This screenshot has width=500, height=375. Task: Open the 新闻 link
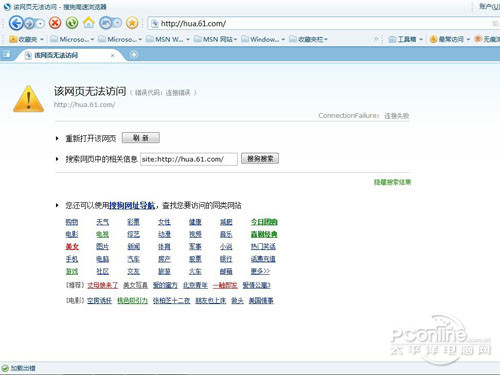click(x=133, y=247)
